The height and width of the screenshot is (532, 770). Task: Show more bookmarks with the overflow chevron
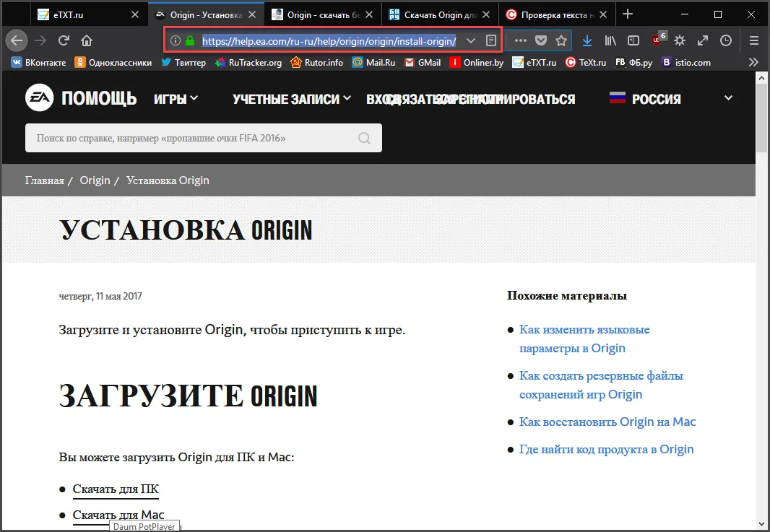[x=753, y=63]
